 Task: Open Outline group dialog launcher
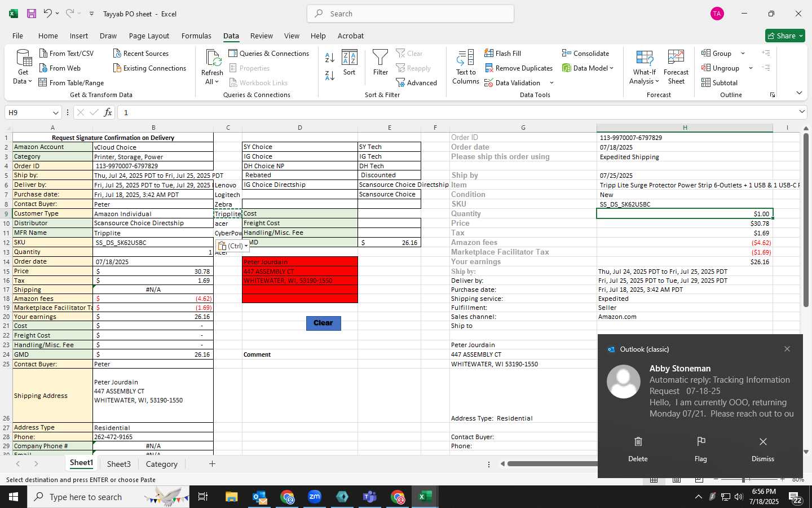tap(772, 95)
